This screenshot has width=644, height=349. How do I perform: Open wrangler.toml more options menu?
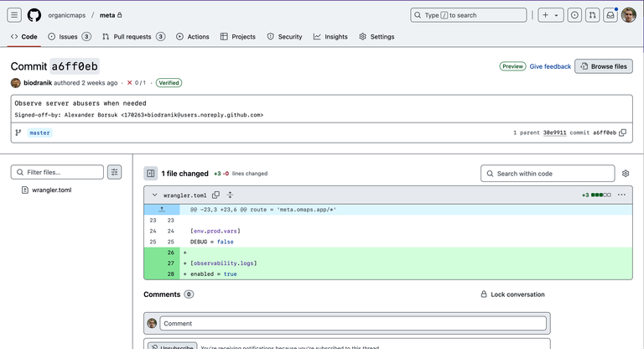621,195
